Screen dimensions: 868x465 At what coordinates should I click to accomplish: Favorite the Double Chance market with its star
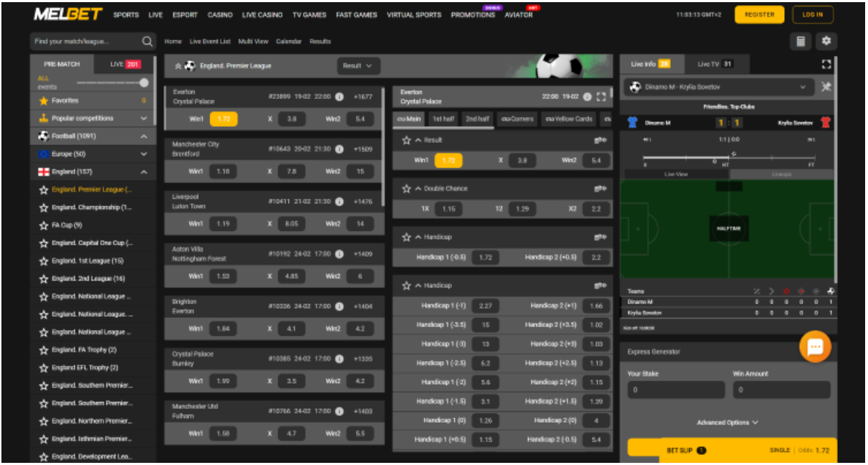tap(406, 189)
